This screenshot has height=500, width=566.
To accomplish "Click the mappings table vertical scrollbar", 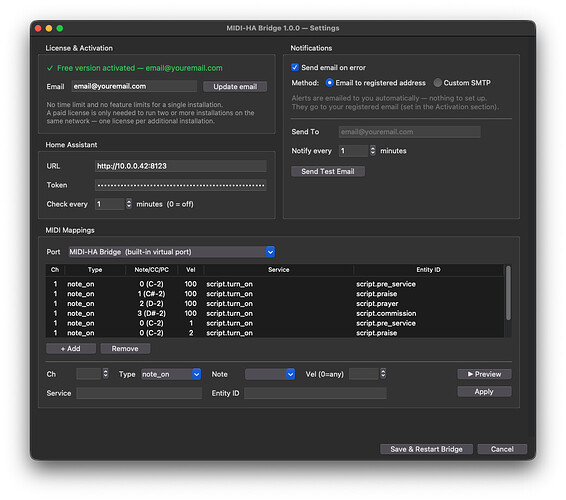I will [x=508, y=293].
